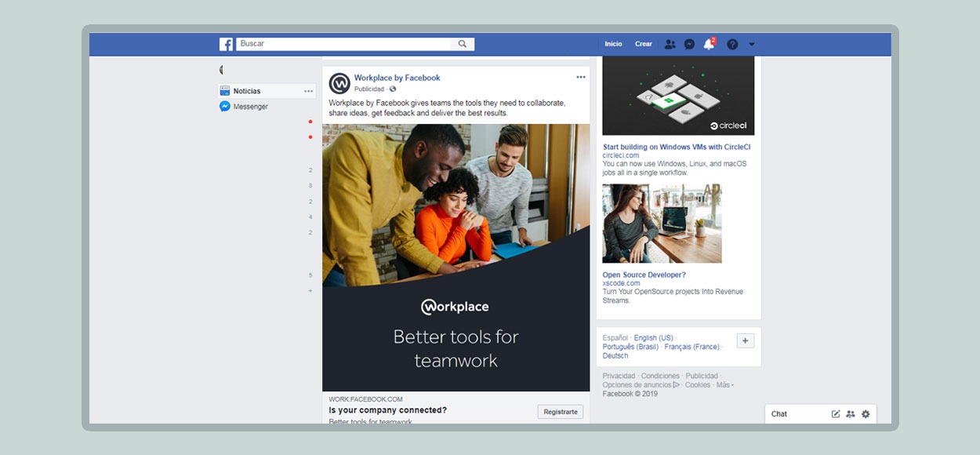Screen dimensions: 980x455
Task: Open the notifications bell
Action: click(x=709, y=44)
